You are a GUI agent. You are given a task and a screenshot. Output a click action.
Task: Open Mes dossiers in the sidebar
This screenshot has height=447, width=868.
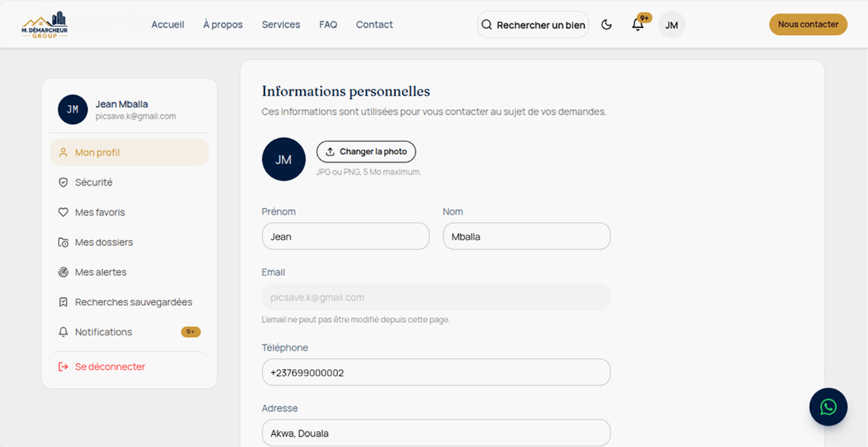pyautogui.click(x=129, y=242)
